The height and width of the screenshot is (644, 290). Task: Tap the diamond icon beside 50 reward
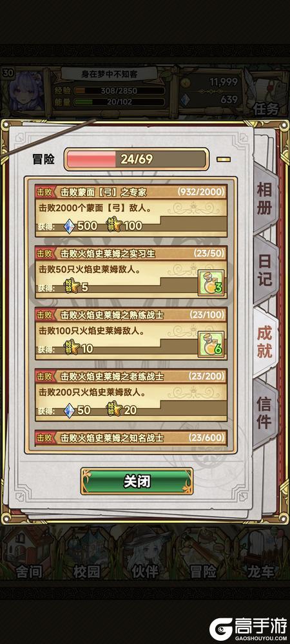(x=70, y=410)
